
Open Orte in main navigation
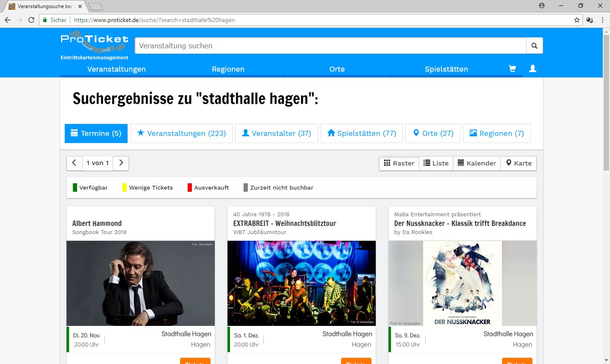pos(337,69)
